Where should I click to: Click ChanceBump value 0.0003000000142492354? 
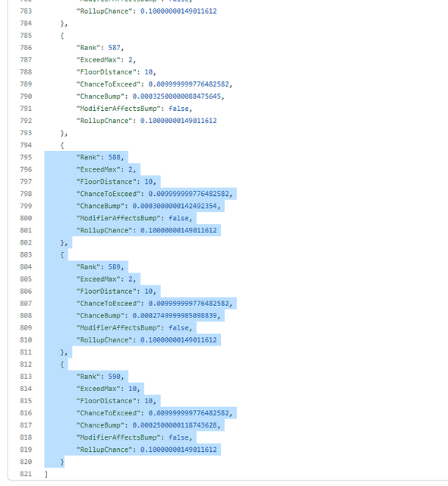coord(175,206)
